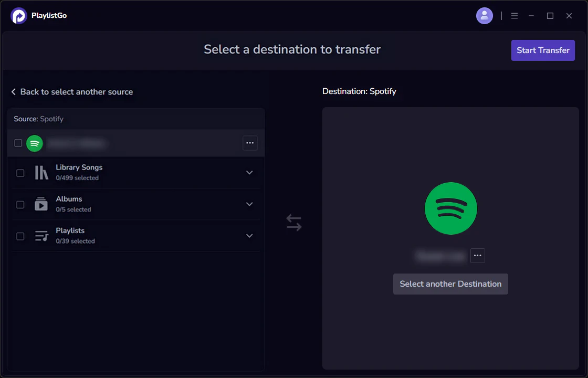Image resolution: width=588 pixels, height=378 pixels.
Task: Click the 'Albums' label
Action: click(69, 199)
